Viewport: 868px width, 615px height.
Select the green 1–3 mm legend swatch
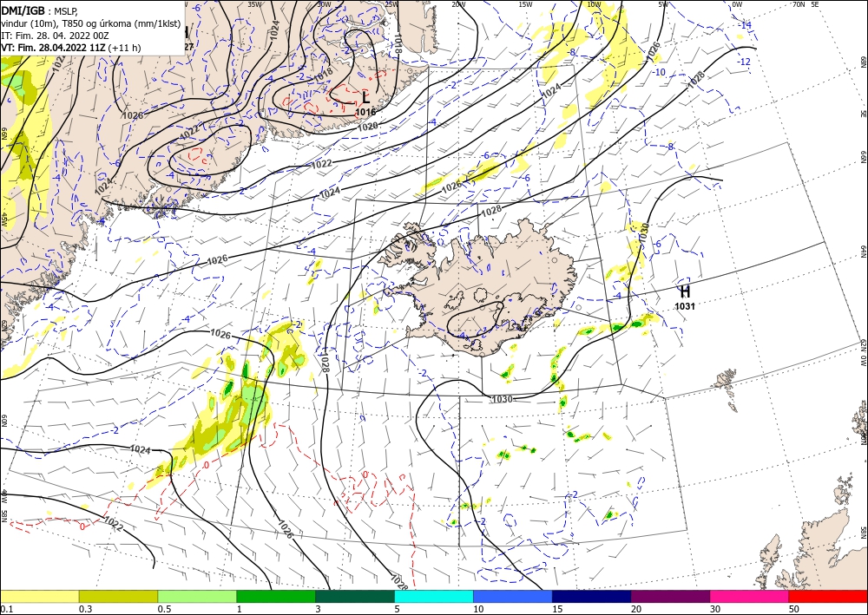(276, 596)
